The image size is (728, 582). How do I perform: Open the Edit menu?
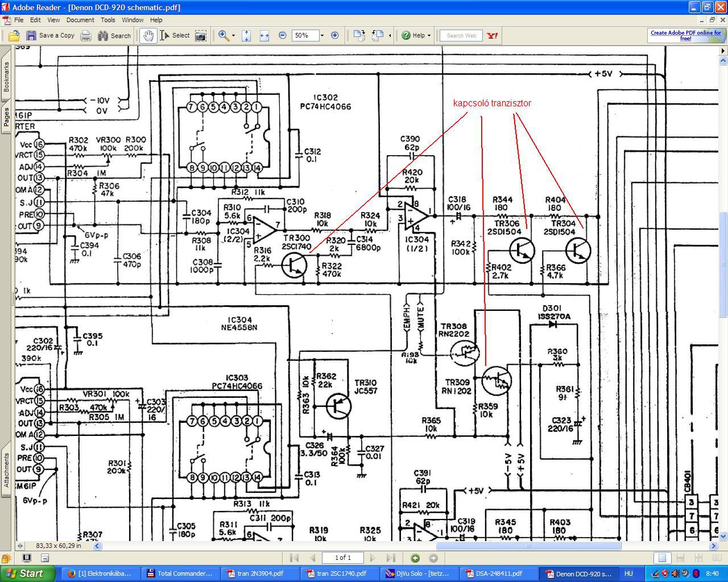[35, 20]
